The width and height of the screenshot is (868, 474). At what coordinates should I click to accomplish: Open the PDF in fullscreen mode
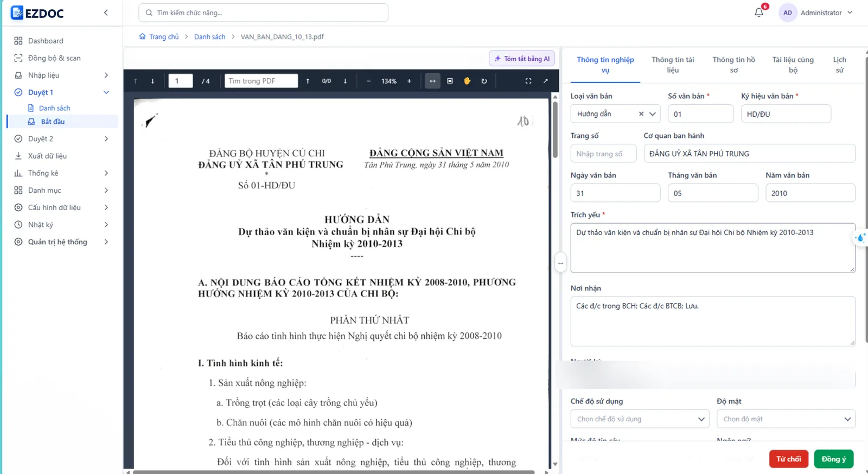528,81
